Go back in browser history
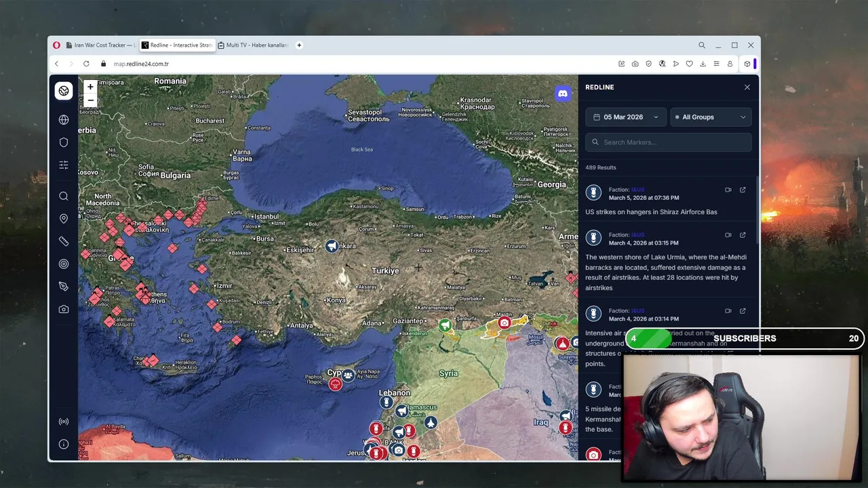The width and height of the screenshot is (868, 488). click(56, 64)
